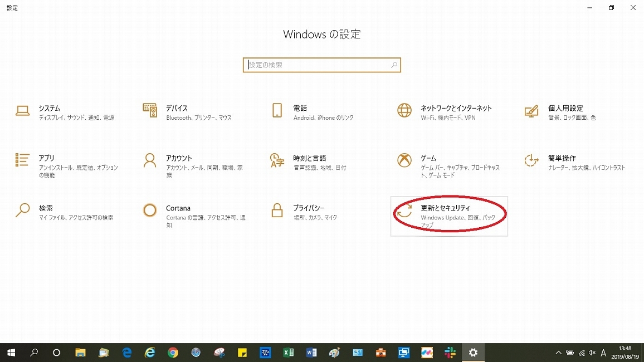
Task: Open the システム settings category
Action: click(x=66, y=112)
